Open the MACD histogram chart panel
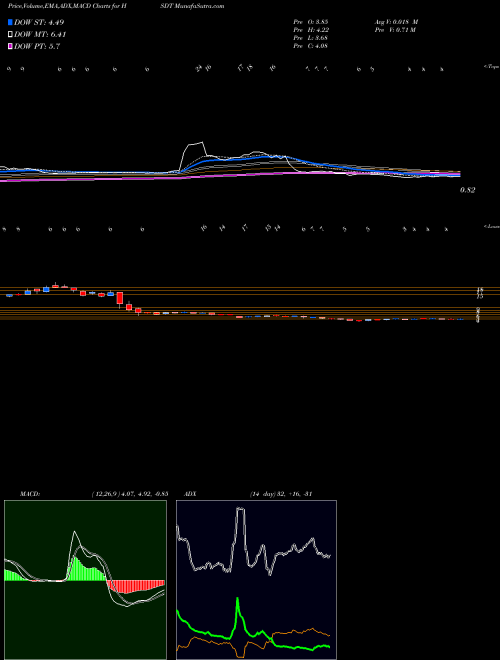The width and height of the screenshot is (500, 660). point(85,580)
